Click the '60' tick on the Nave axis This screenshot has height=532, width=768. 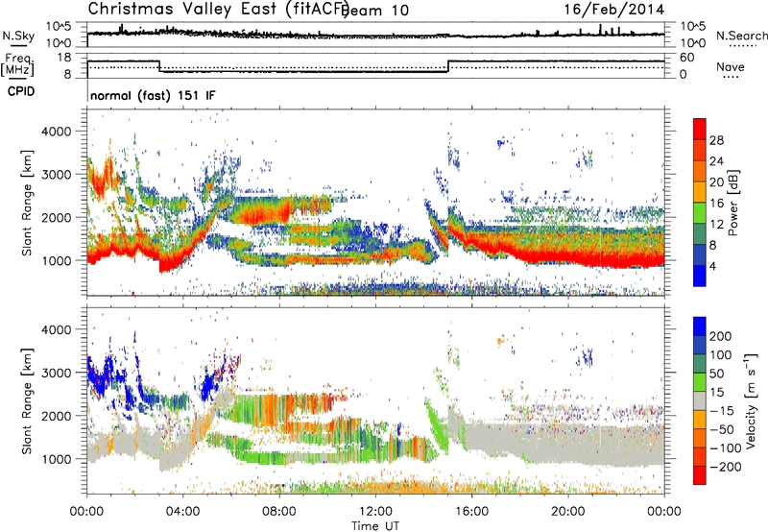click(x=686, y=58)
